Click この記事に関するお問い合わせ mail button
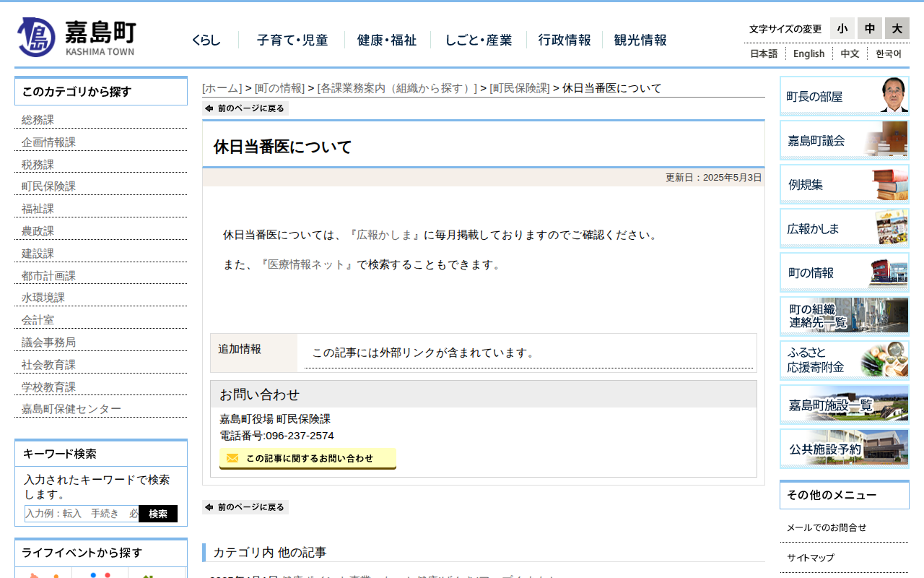The width and height of the screenshot is (924, 578). [308, 458]
